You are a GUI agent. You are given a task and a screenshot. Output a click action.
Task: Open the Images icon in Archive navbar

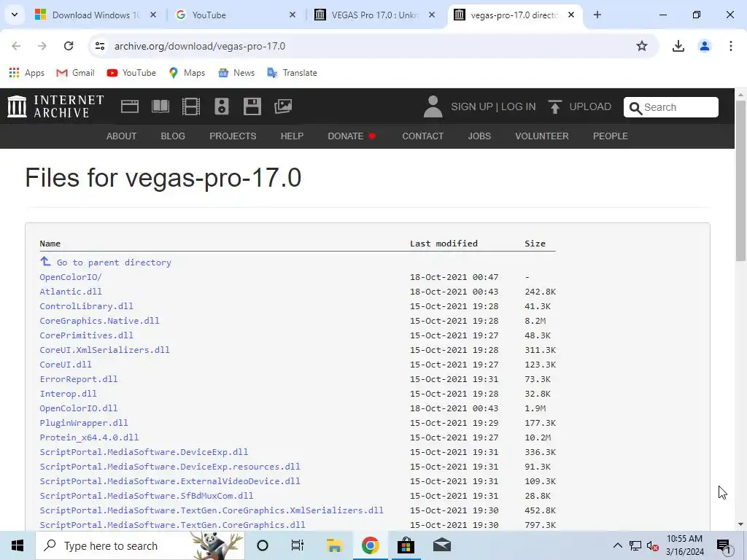[283, 106]
